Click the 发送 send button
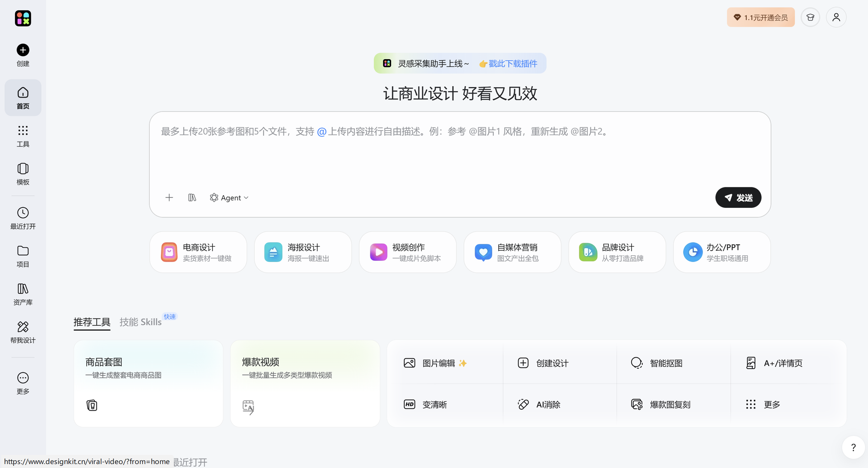This screenshot has width=868, height=468. coord(738,197)
